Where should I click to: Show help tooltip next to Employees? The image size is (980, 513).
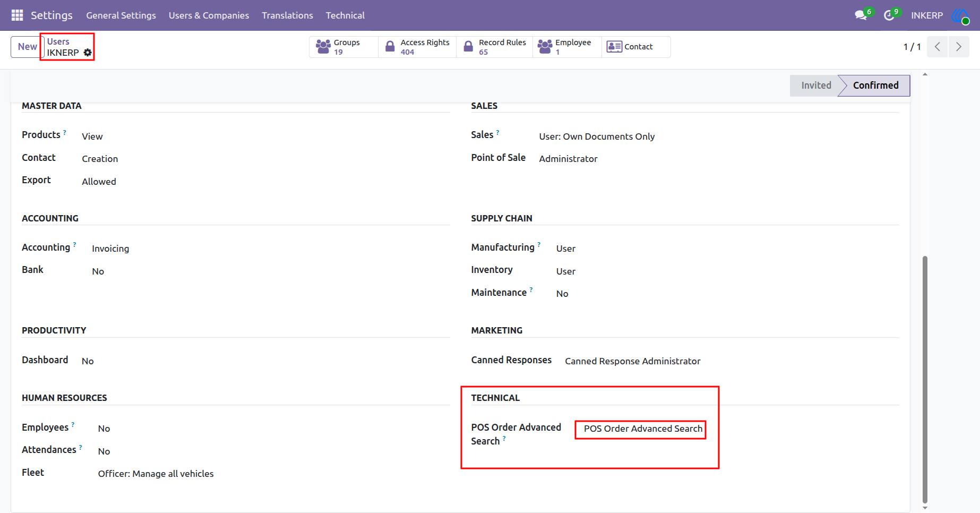(73, 425)
